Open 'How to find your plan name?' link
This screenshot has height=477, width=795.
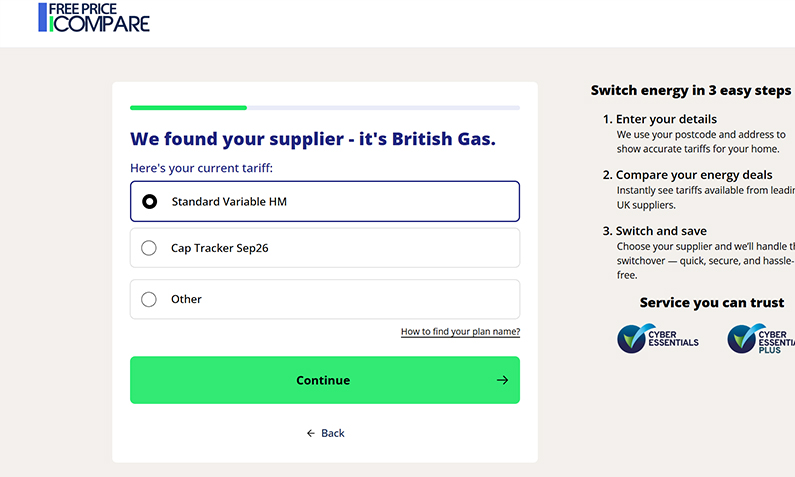pyautogui.click(x=460, y=332)
